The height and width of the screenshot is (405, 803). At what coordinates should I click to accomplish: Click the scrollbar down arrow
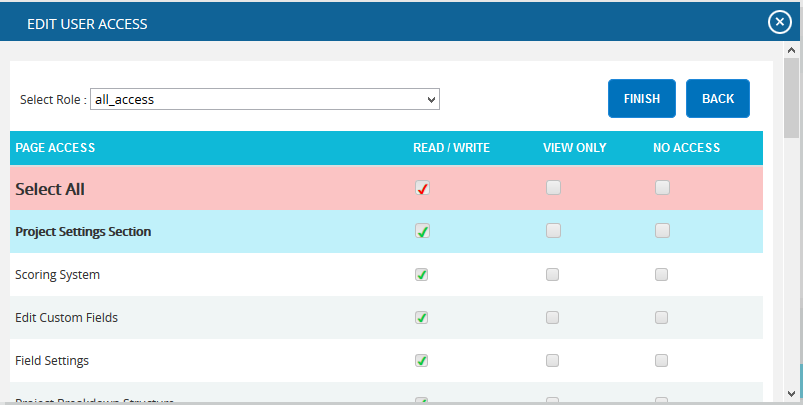[x=791, y=393]
